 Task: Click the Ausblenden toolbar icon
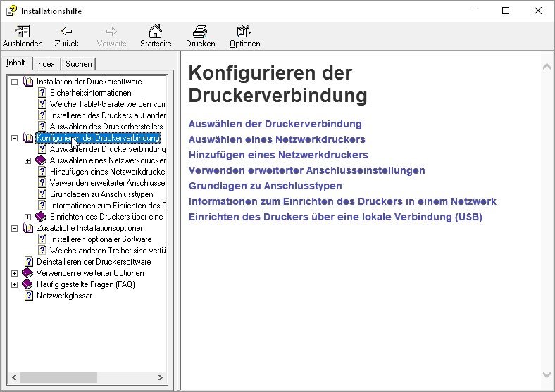(x=23, y=32)
